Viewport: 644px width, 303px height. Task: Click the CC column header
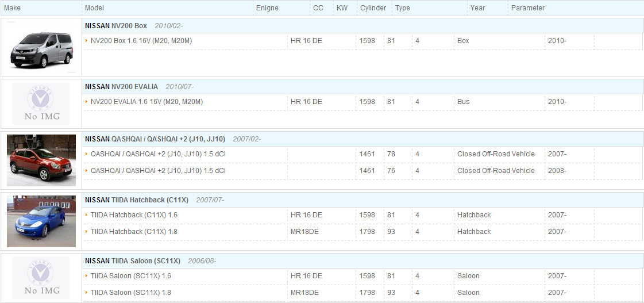point(318,8)
